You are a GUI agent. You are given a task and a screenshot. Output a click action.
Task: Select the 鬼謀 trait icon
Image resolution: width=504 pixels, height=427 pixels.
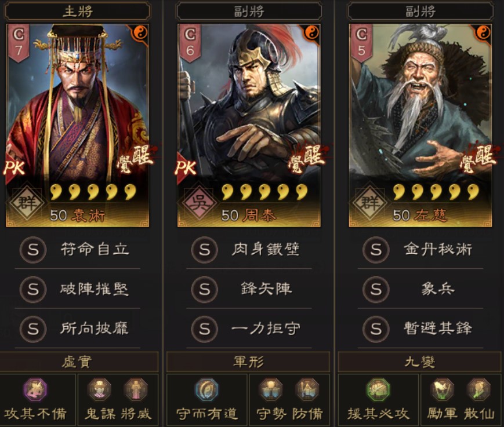pos(100,389)
